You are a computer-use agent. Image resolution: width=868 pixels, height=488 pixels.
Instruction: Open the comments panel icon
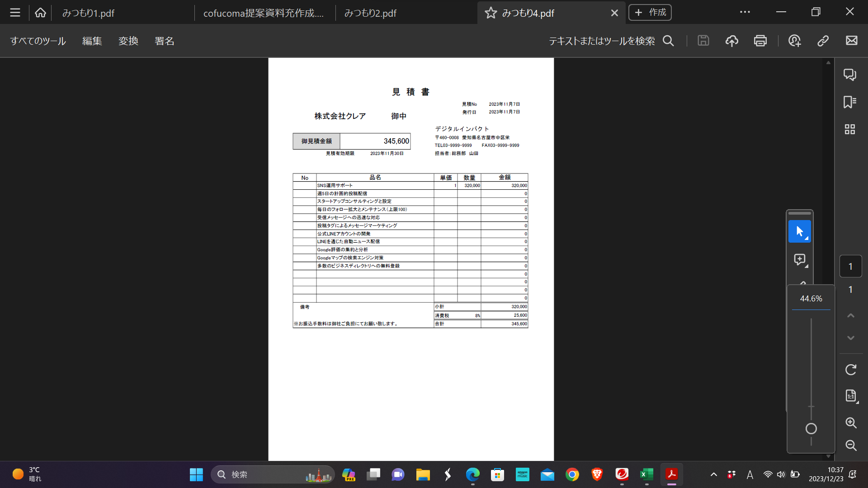849,75
